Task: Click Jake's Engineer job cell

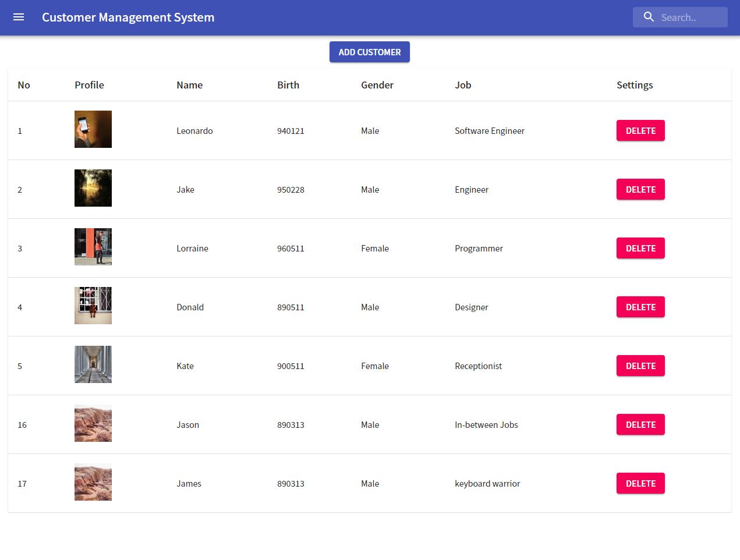Action: point(472,190)
